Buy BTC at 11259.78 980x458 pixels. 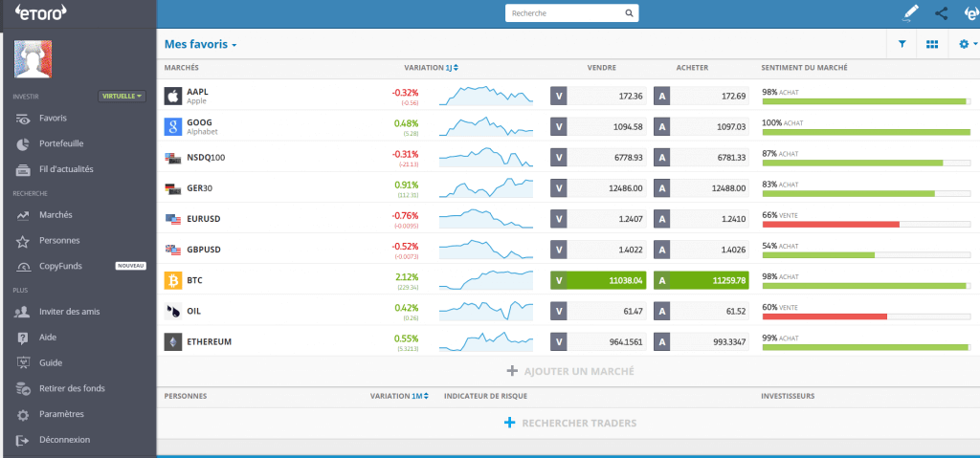(x=702, y=280)
